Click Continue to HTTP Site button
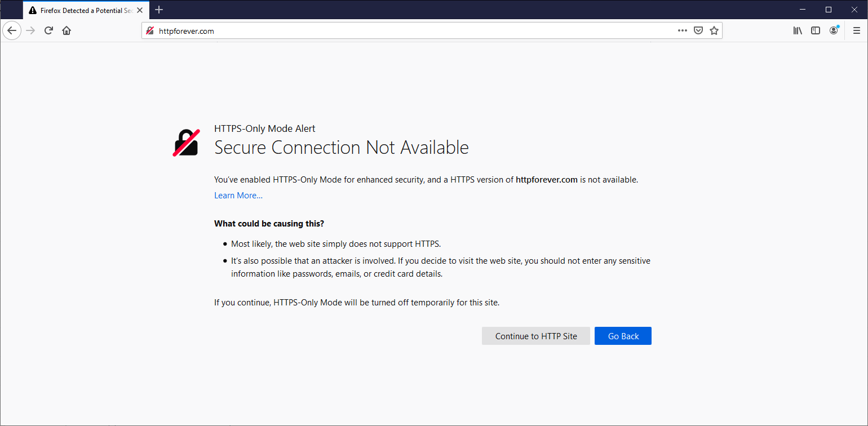 (535, 336)
